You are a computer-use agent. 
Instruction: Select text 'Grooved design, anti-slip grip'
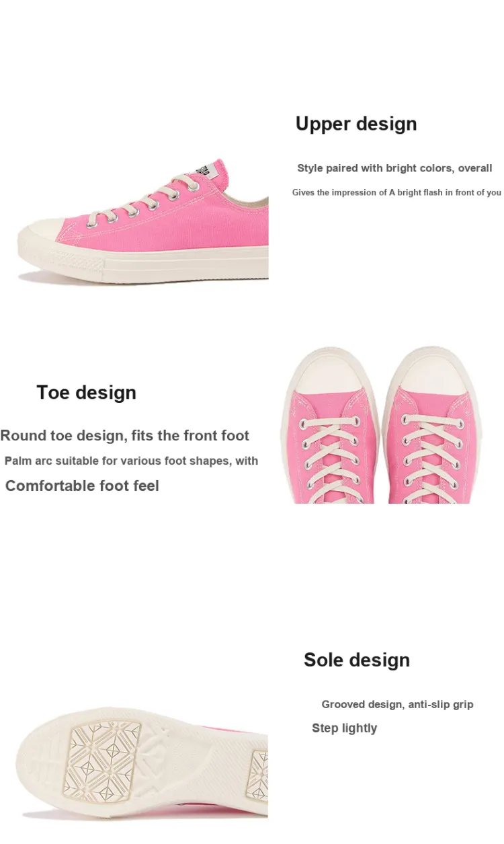(397, 705)
